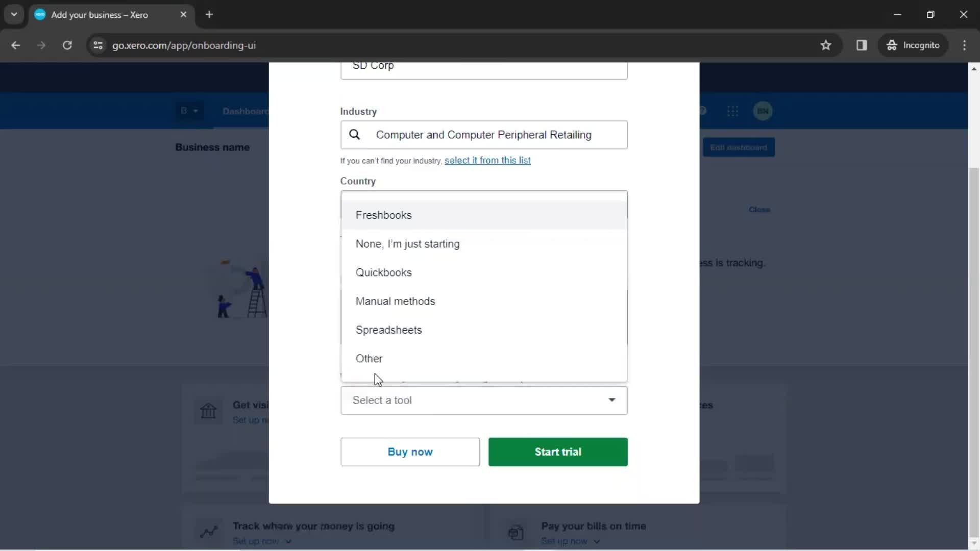Choose 'None, I'm just starting' option
This screenshot has width=980, height=551.
click(x=484, y=244)
